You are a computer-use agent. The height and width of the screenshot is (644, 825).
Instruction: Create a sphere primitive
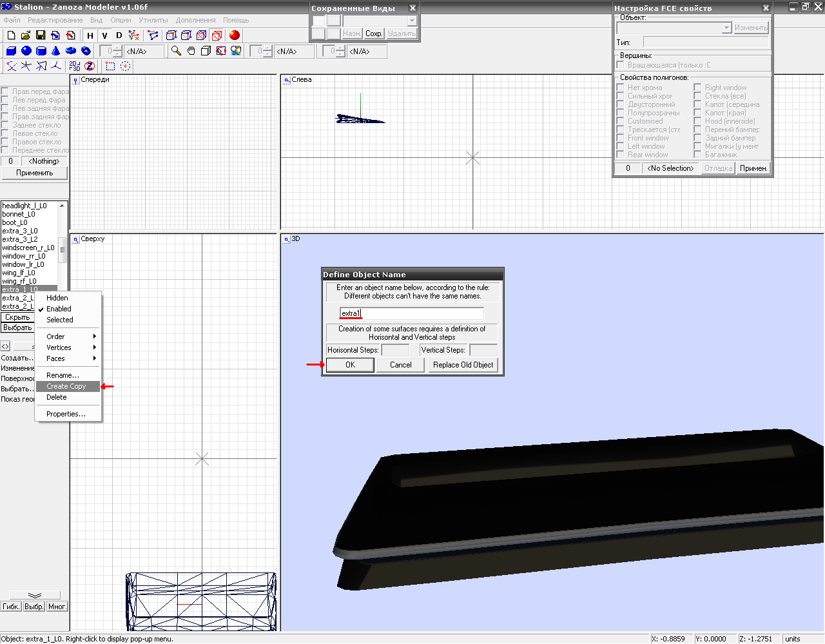click(26, 51)
